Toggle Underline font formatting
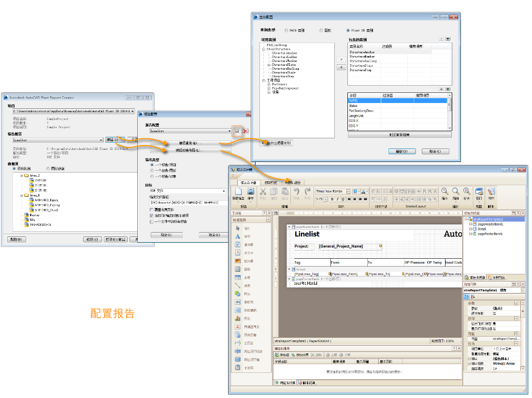This screenshot has height=398, width=532. point(343,199)
